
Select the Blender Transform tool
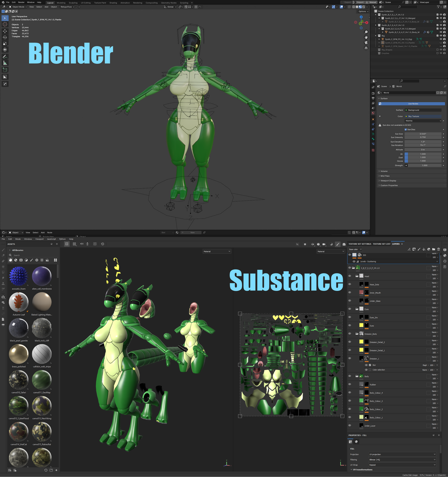pyautogui.click(x=5, y=50)
